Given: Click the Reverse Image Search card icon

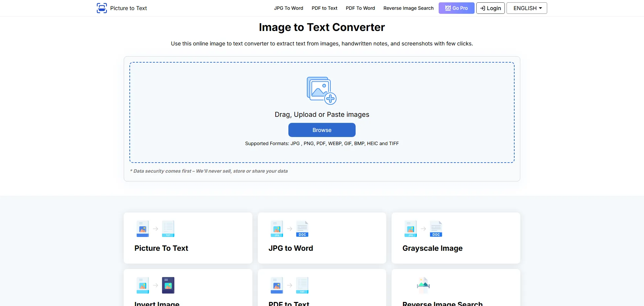Looking at the screenshot, I should point(423,285).
